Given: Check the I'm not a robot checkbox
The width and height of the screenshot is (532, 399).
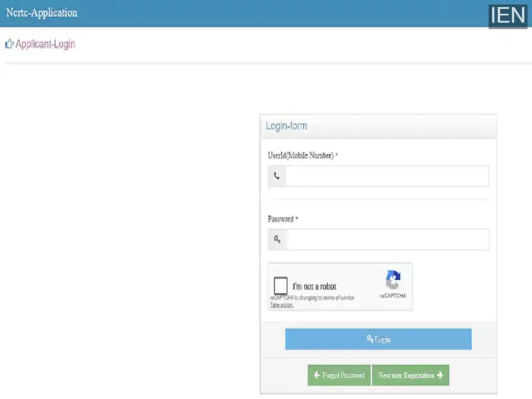Looking at the screenshot, I should (281, 286).
